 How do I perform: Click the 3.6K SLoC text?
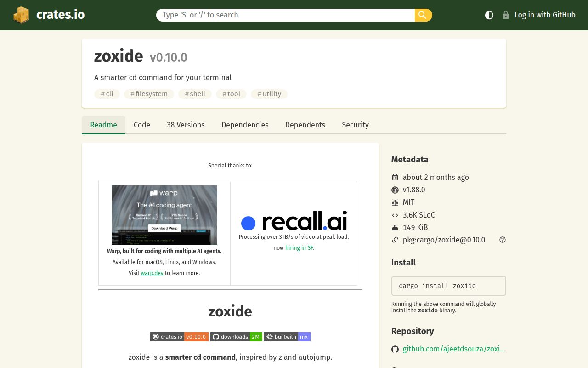419,215
